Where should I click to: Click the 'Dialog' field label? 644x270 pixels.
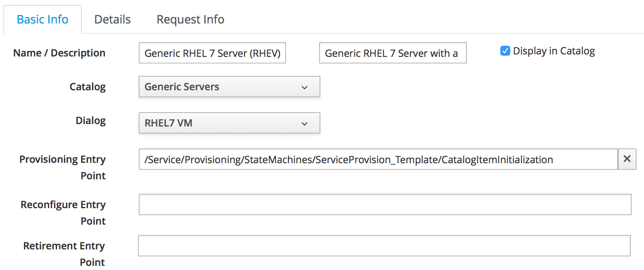[90, 121]
